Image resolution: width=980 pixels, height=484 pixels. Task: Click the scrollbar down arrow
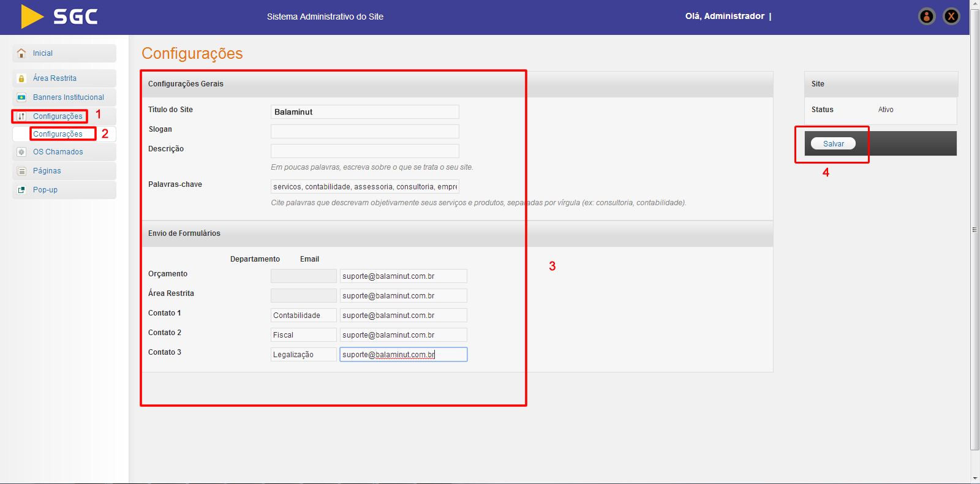click(x=974, y=478)
